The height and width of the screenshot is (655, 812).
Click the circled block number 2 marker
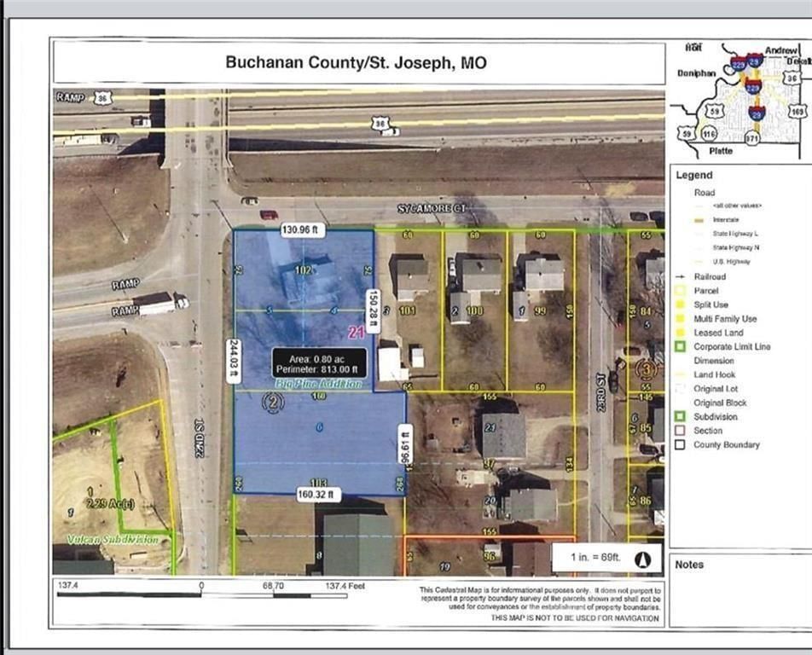click(274, 403)
